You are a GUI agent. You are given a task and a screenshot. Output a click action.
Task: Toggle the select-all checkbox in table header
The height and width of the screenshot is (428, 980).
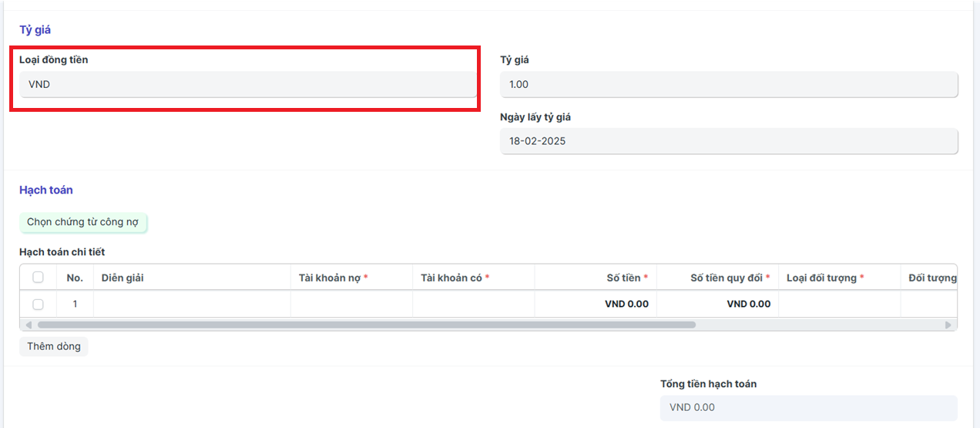38,278
